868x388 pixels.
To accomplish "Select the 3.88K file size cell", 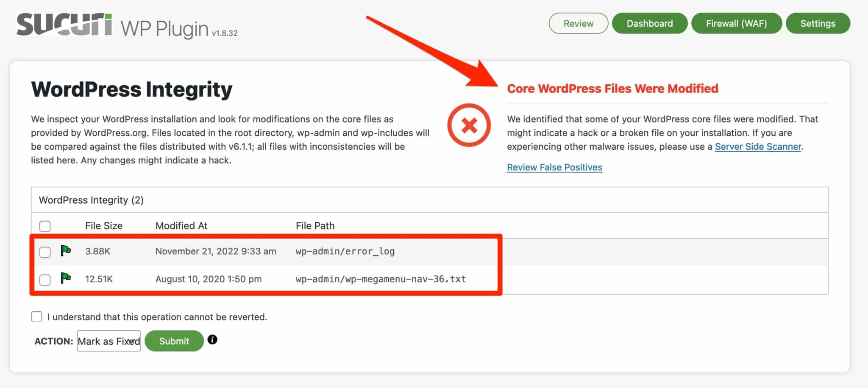I will click(x=98, y=251).
